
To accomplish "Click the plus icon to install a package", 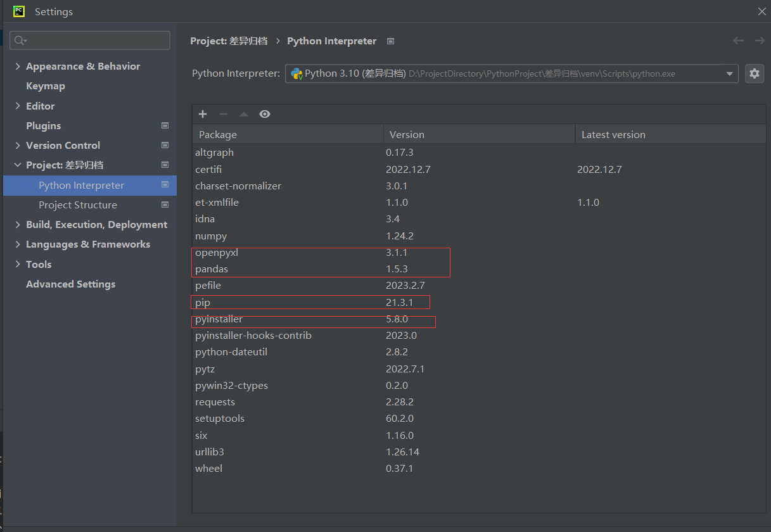I will tap(203, 114).
